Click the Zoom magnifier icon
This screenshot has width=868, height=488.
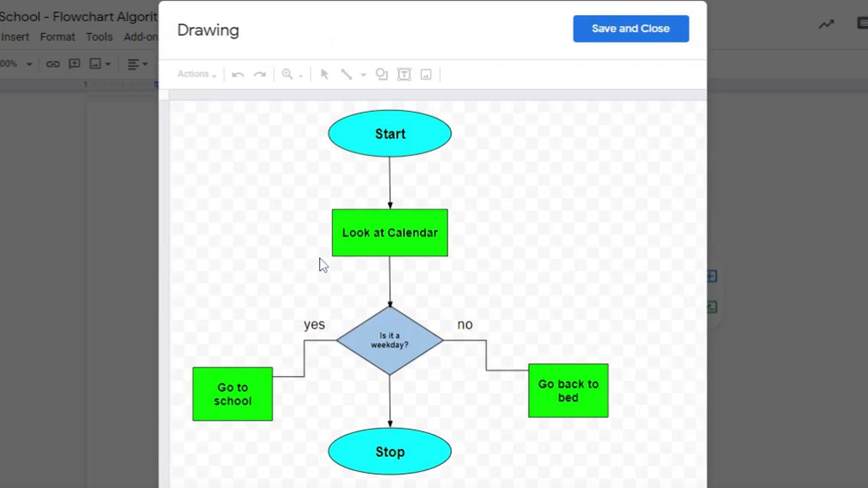coord(287,75)
